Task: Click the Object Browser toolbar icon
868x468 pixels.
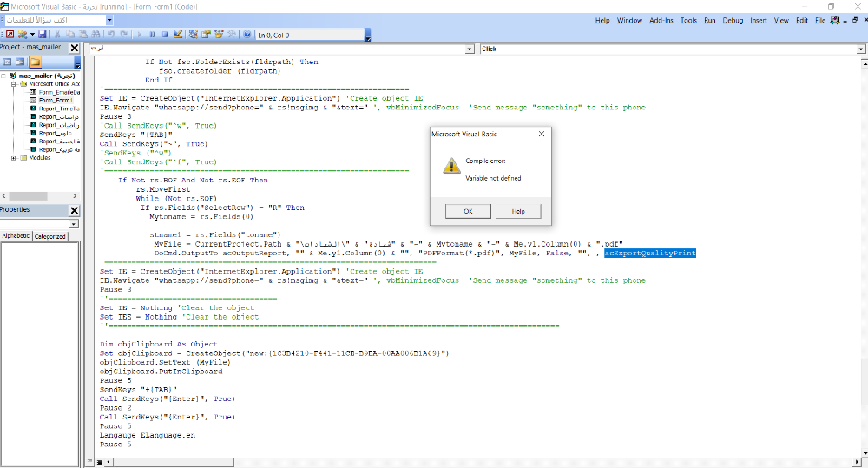Action: tap(219, 35)
